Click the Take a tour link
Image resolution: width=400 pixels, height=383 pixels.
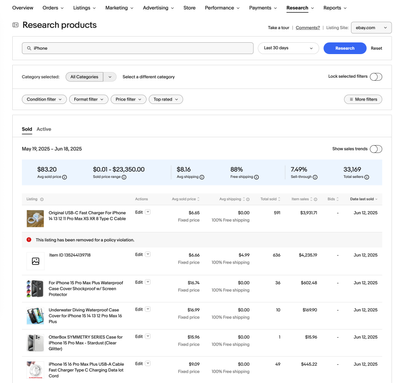(x=278, y=28)
